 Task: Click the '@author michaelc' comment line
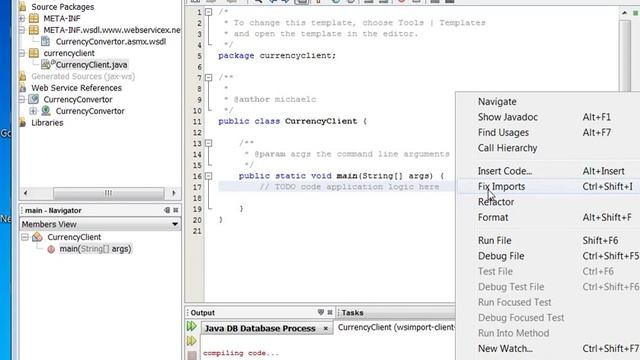275,99
